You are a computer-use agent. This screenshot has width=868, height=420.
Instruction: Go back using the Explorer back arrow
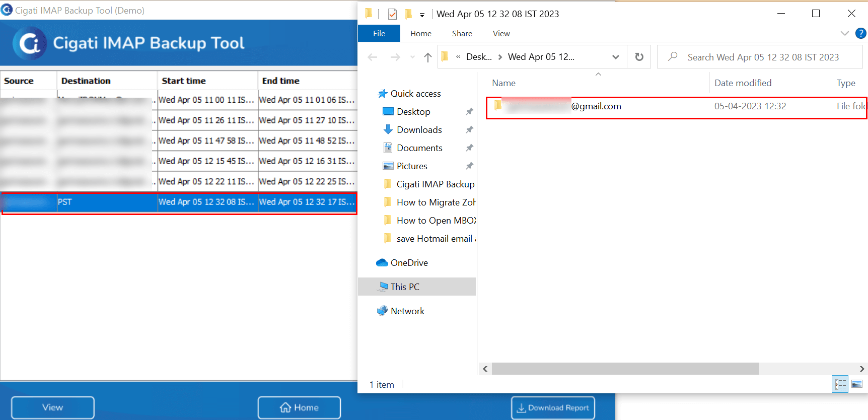[373, 57]
